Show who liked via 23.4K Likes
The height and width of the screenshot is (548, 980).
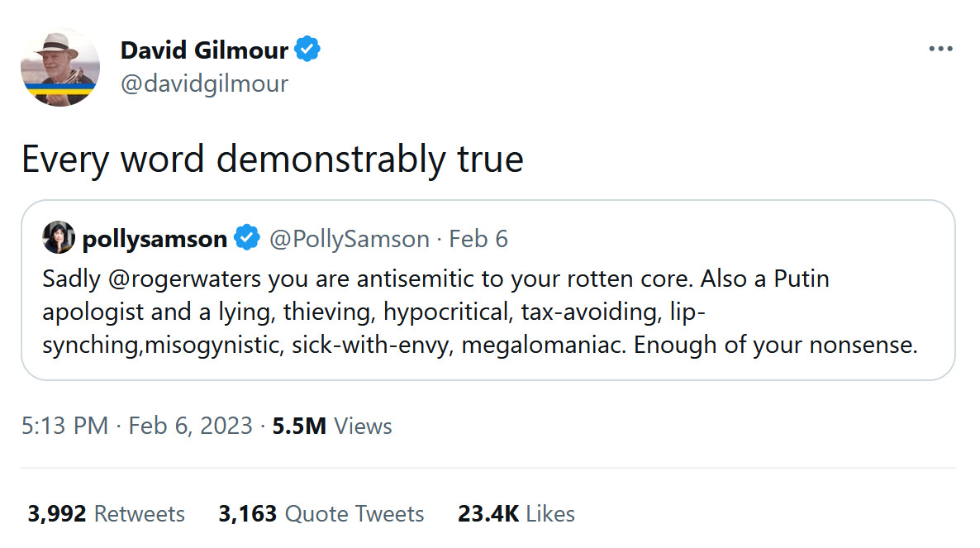pyautogui.click(x=516, y=513)
